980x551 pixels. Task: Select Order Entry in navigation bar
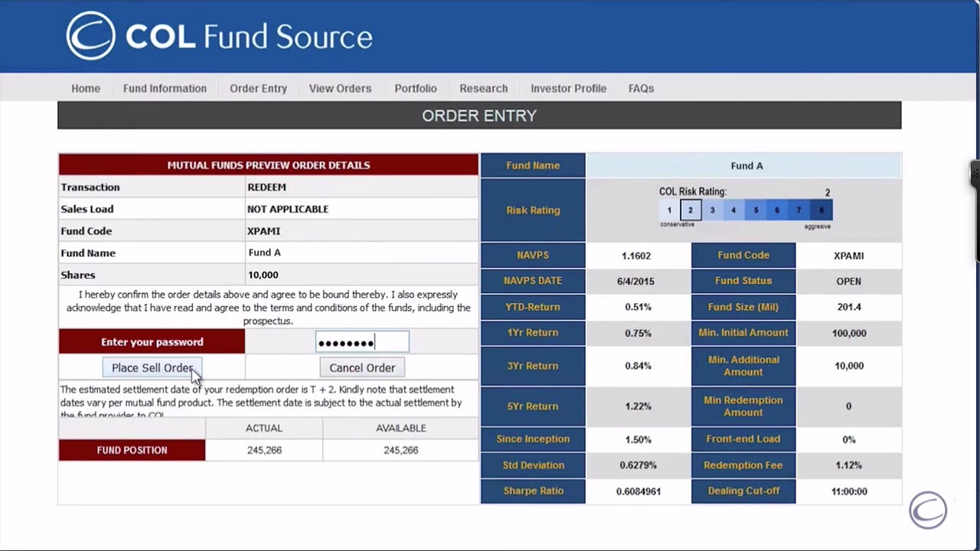[x=258, y=88]
